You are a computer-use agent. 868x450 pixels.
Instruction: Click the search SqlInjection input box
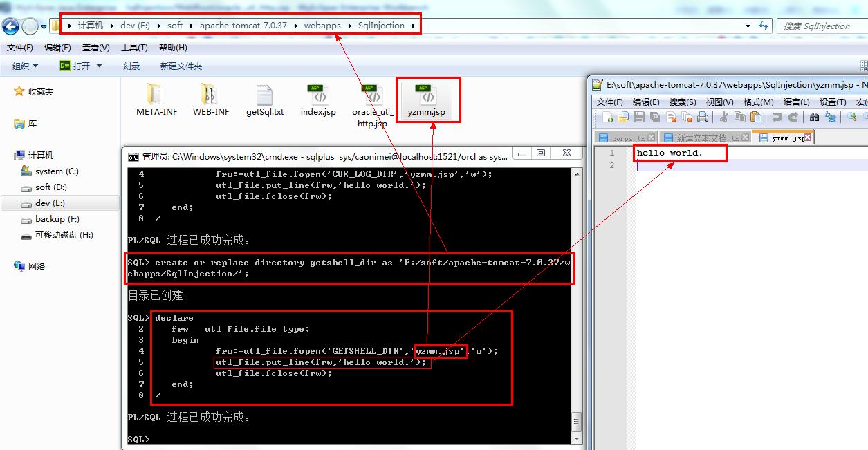coord(820,26)
